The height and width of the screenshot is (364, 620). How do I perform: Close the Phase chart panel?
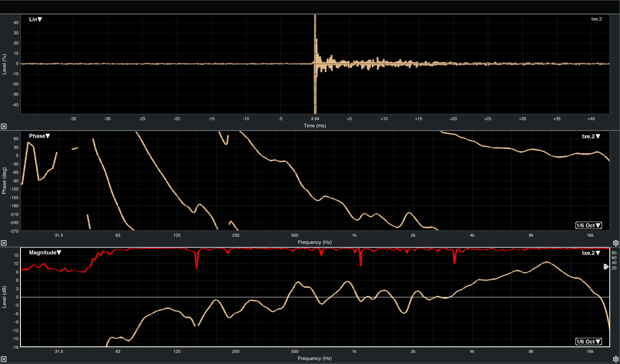click(x=4, y=243)
